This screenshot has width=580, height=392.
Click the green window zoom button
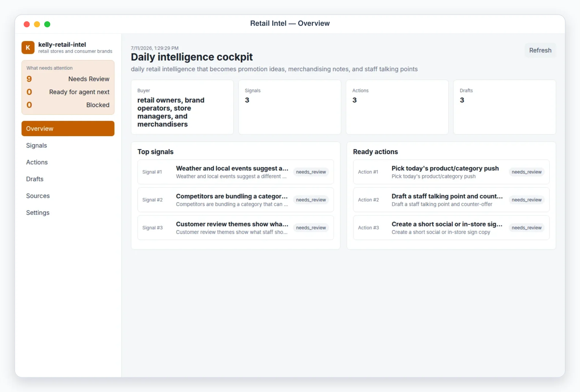[x=47, y=24]
